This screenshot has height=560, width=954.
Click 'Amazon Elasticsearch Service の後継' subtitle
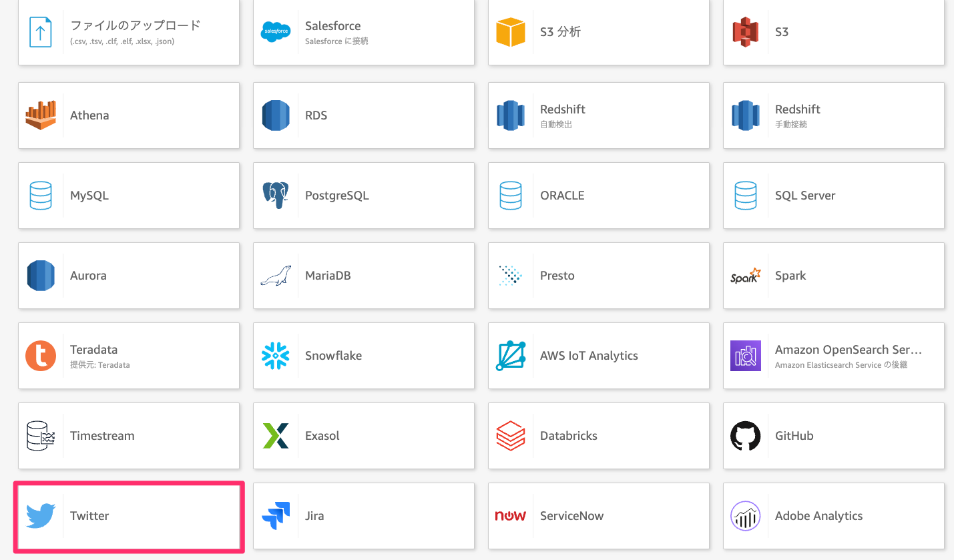click(x=841, y=365)
